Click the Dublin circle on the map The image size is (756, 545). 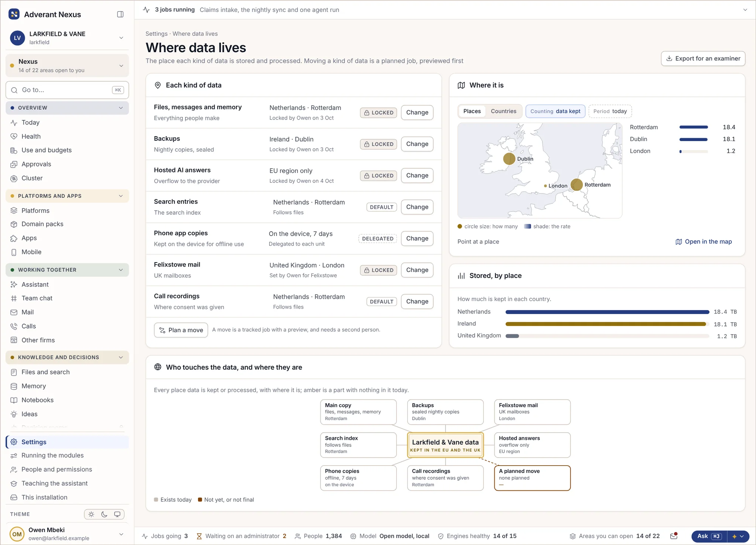click(509, 158)
